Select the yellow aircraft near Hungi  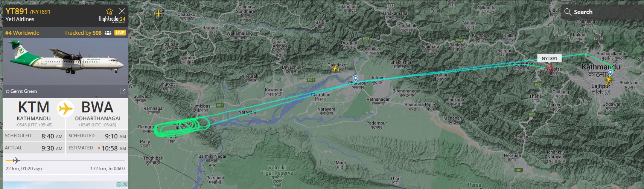coord(158,14)
